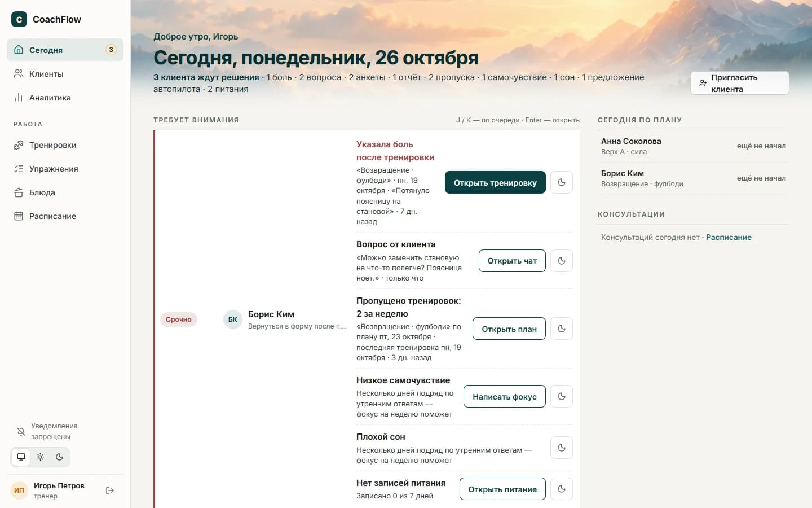The image size is (812, 508).
Task: Open Анна Соколова planned session
Action: click(x=693, y=146)
